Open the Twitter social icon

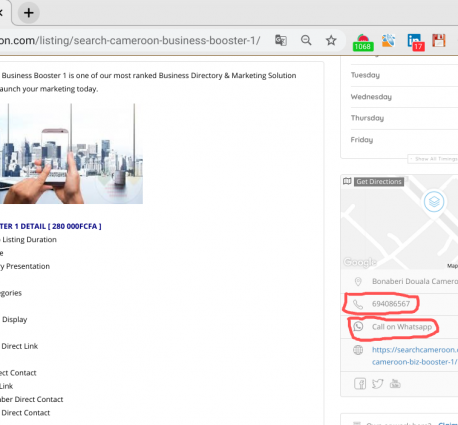pos(378,384)
